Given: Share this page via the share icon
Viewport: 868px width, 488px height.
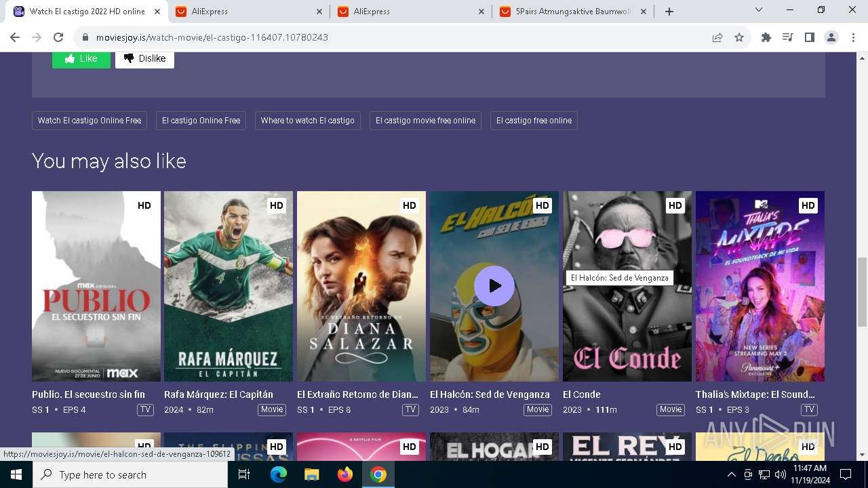Looking at the screenshot, I should point(717,38).
